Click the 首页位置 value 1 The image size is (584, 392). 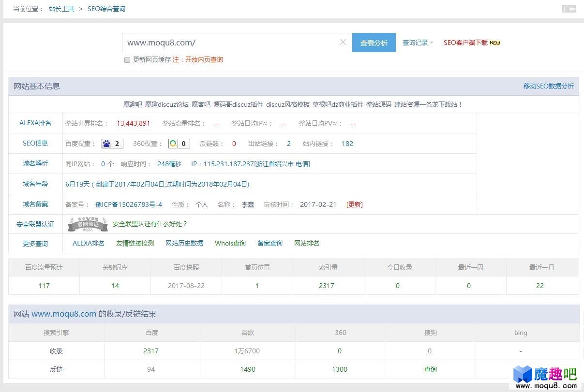click(x=257, y=286)
